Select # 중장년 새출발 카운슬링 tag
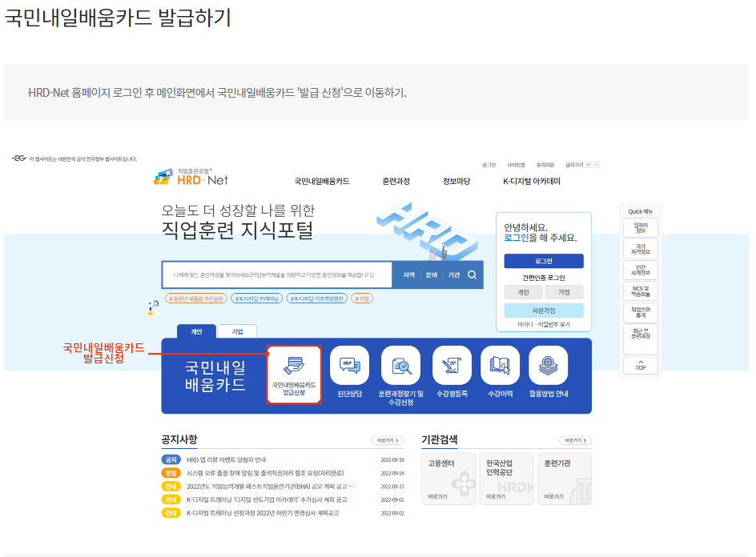Viewport: 756px width, 557px height. point(195,299)
